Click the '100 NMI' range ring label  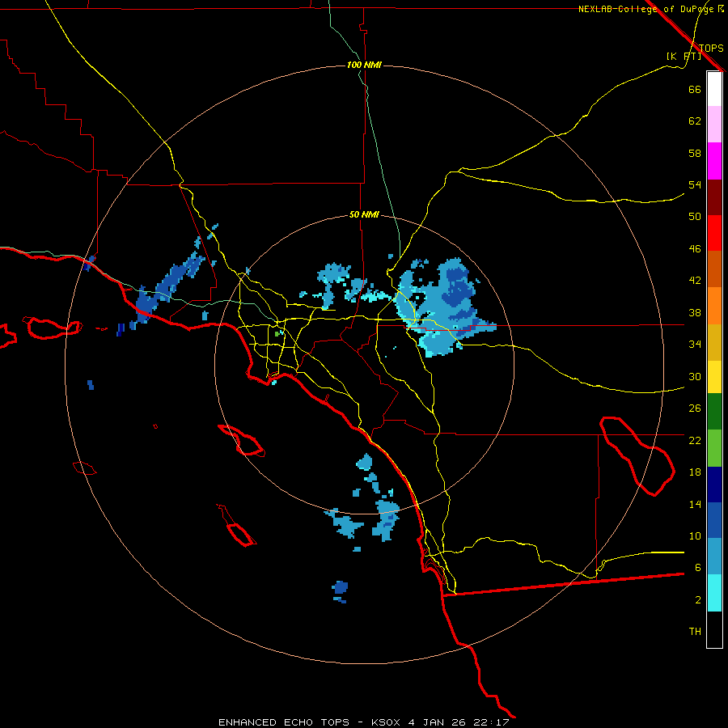click(364, 65)
